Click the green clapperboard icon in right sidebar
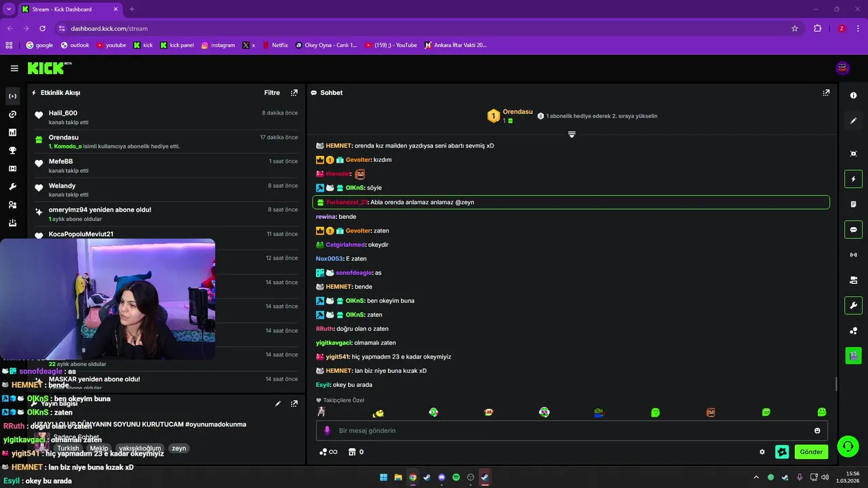The image size is (868, 488). click(x=853, y=354)
